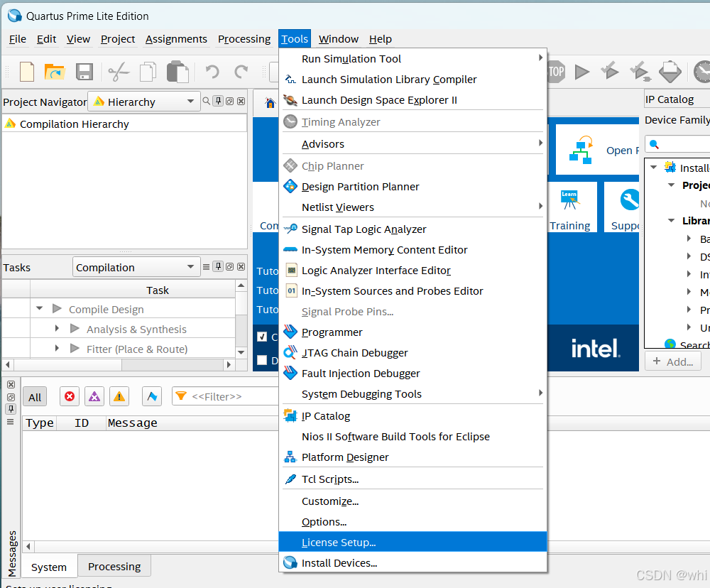Click the Save floppy disk icon
Screen dimensions: 710x588
pos(84,72)
